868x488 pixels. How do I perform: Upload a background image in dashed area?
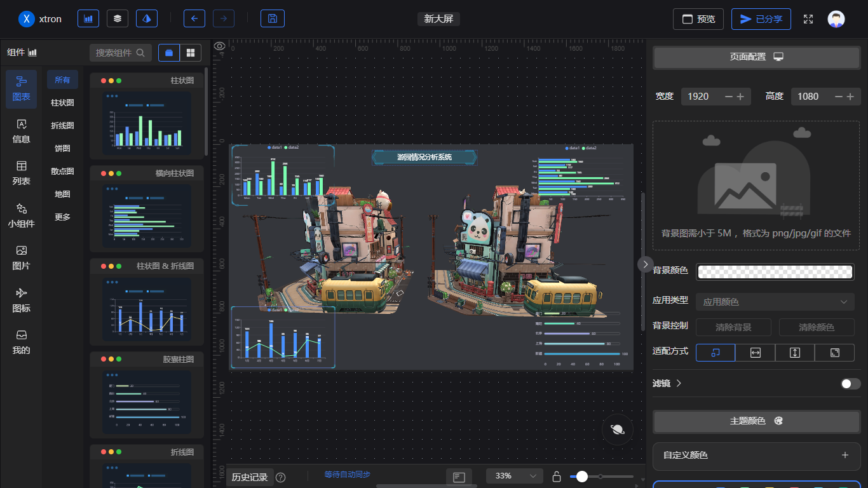[x=756, y=186]
